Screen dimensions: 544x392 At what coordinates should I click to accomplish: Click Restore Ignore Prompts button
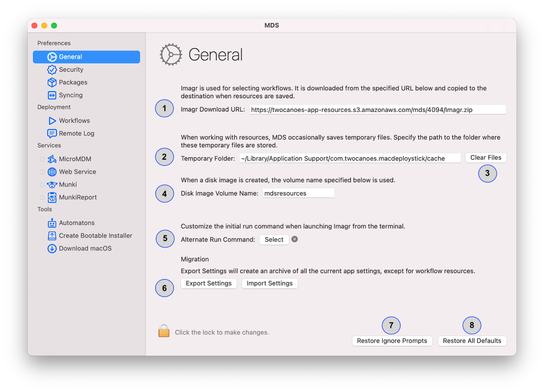click(x=392, y=341)
